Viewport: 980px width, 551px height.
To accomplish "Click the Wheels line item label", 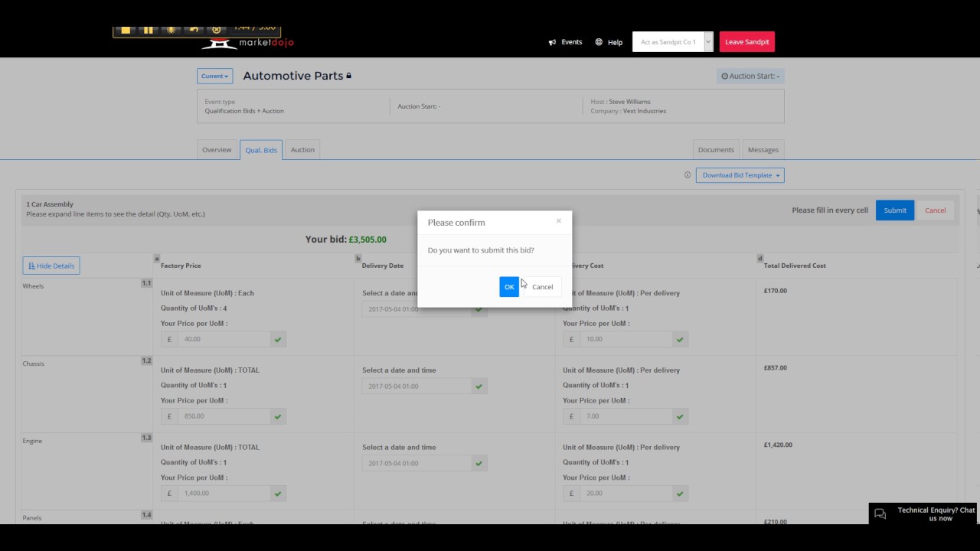I will [x=33, y=286].
